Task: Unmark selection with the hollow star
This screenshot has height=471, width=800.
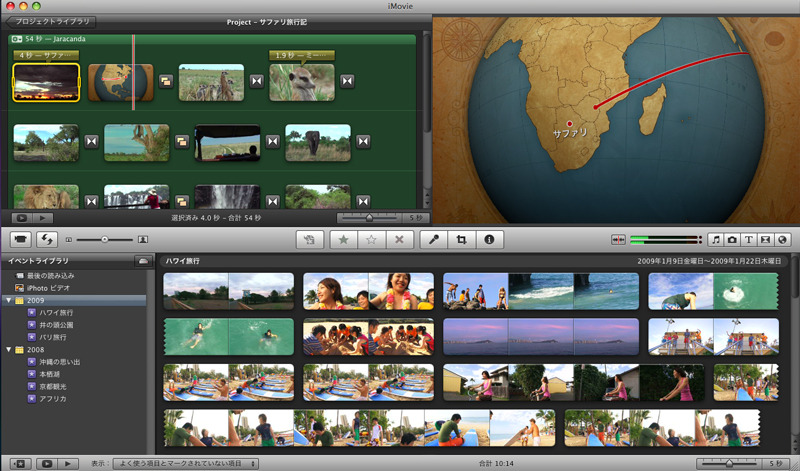Action: click(x=371, y=239)
